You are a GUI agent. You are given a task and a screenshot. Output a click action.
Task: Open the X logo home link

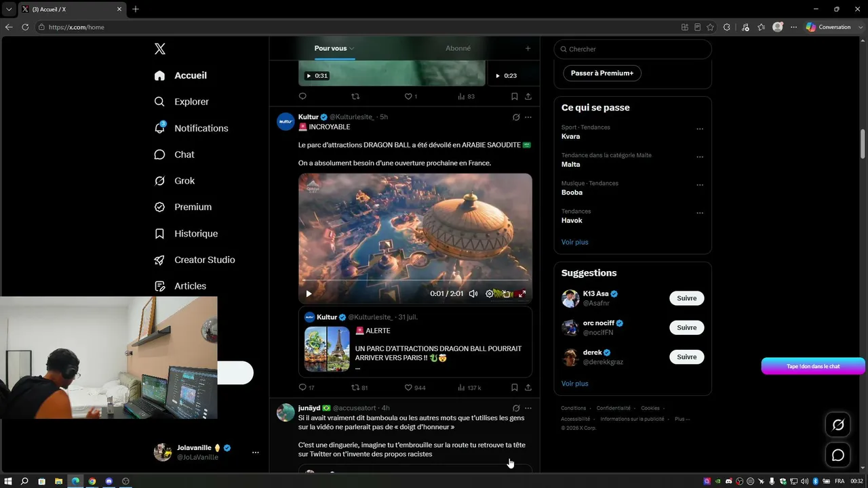pos(160,49)
